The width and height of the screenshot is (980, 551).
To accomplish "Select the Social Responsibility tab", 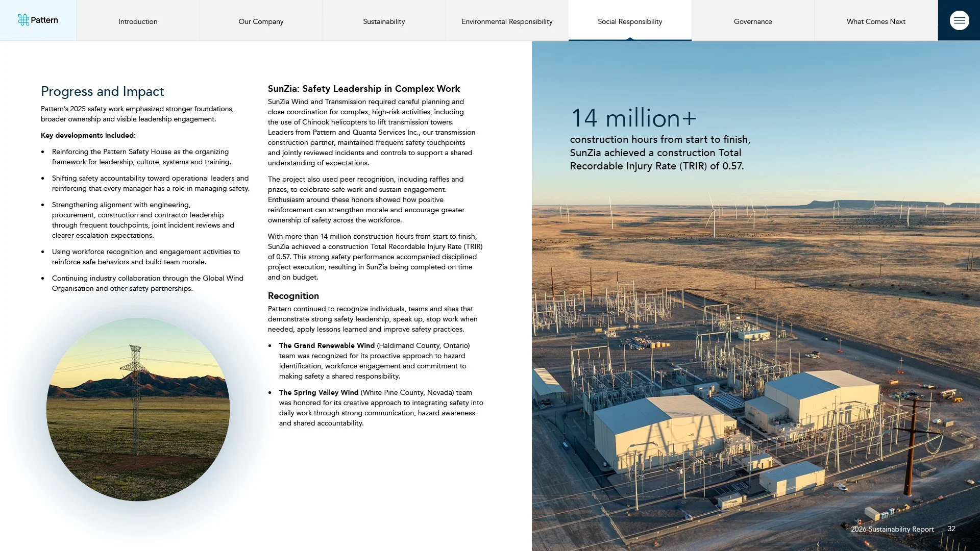I will [630, 21].
